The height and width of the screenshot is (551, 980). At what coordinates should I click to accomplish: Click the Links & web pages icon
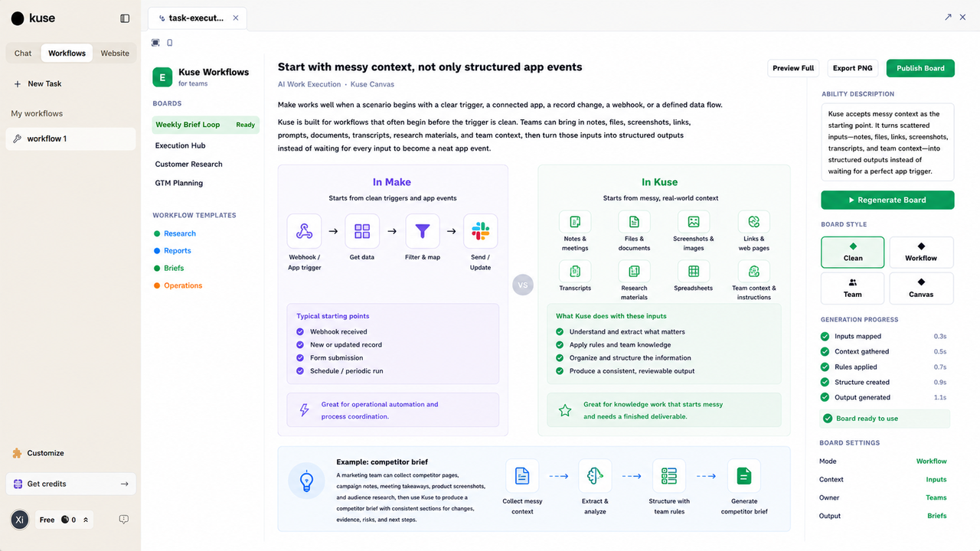[754, 222]
